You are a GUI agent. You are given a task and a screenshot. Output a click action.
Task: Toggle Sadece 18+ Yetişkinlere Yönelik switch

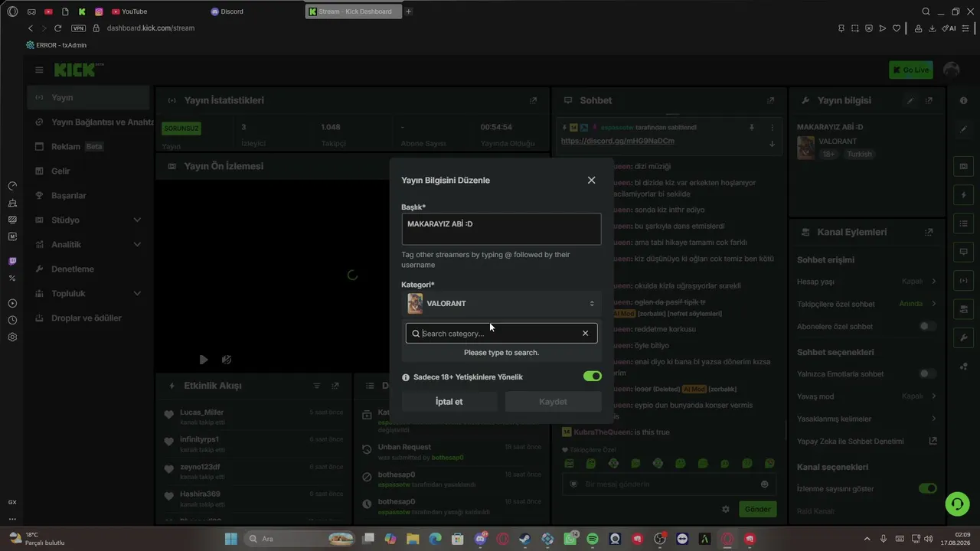593,377
